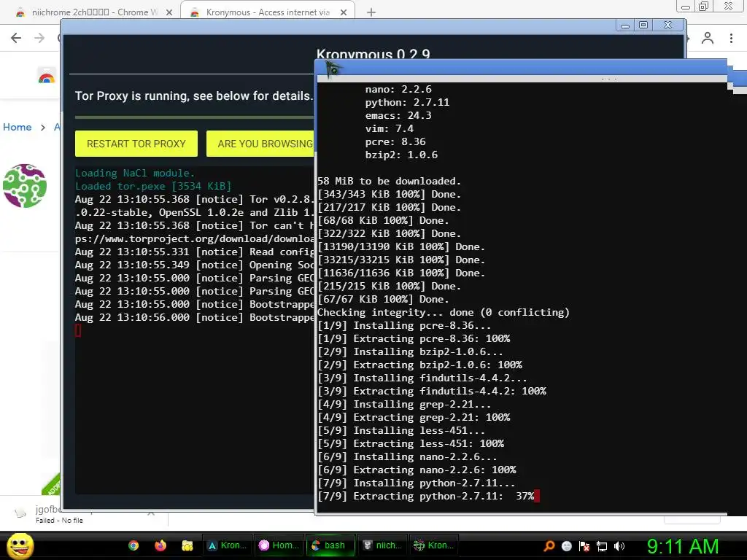Close the Kronymous app window

[668, 26]
